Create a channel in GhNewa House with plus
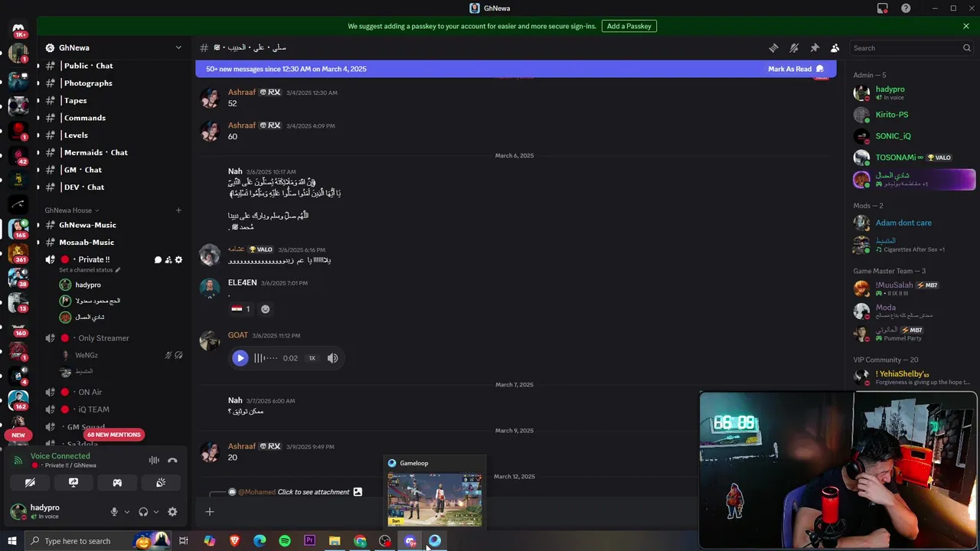The image size is (980, 551). tap(178, 210)
